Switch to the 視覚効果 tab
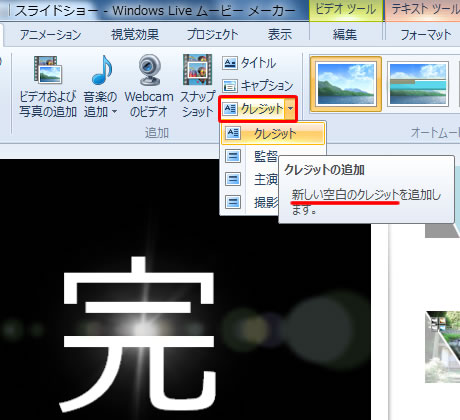Image resolution: width=460 pixels, height=420 pixels. [x=135, y=35]
